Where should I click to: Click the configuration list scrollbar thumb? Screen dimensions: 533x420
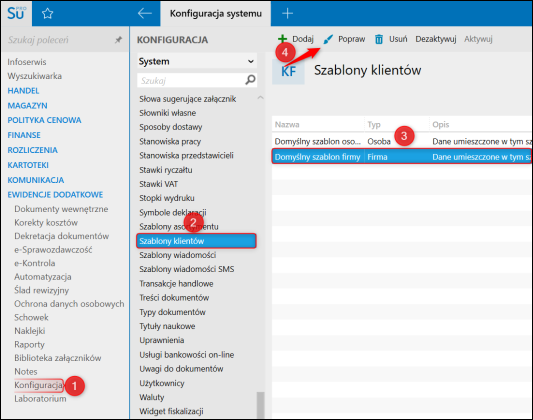(260, 405)
